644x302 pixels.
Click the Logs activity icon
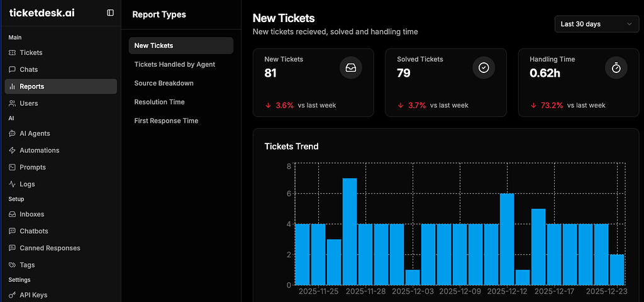click(x=13, y=184)
